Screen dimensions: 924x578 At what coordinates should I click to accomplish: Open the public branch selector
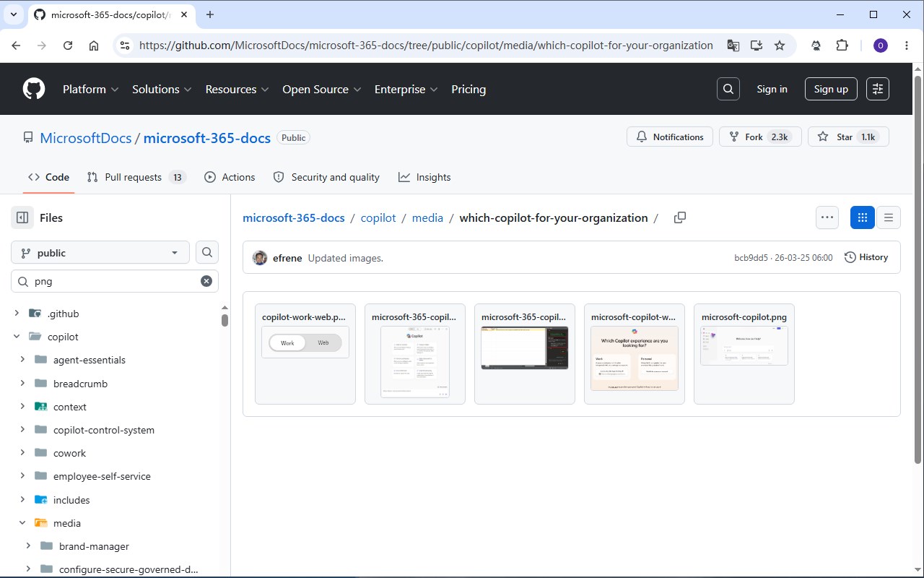(100, 252)
